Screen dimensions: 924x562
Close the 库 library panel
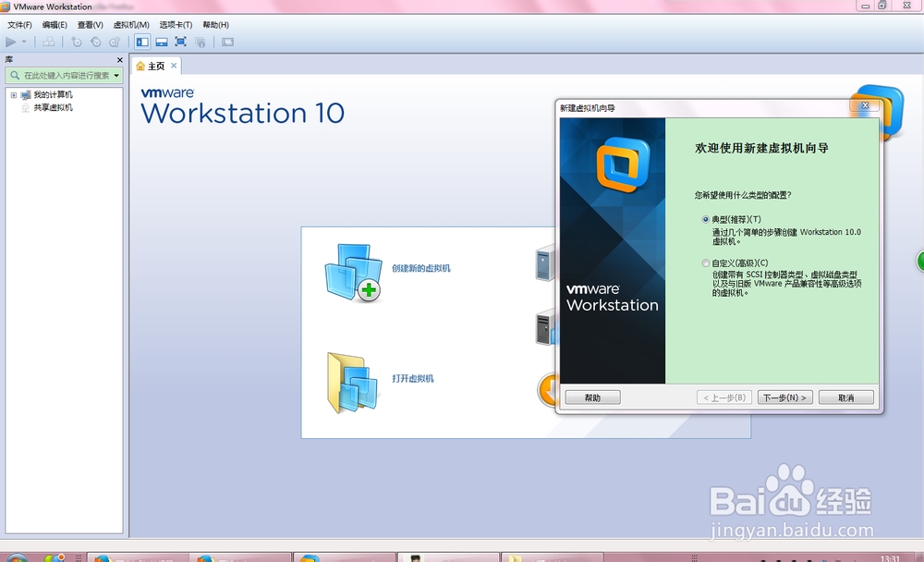[119, 60]
